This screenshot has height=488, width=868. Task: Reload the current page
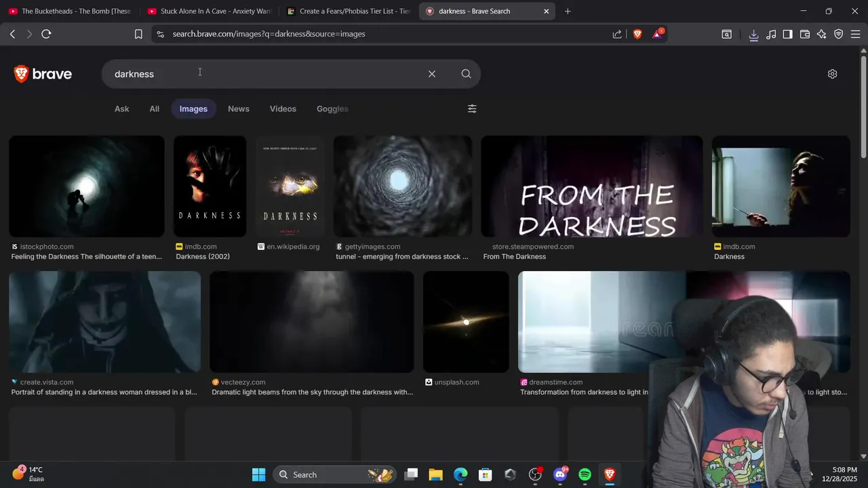(x=46, y=34)
